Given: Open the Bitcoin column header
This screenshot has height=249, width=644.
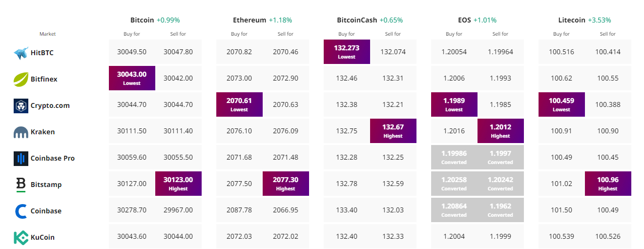Looking at the screenshot, I should coord(143,20).
